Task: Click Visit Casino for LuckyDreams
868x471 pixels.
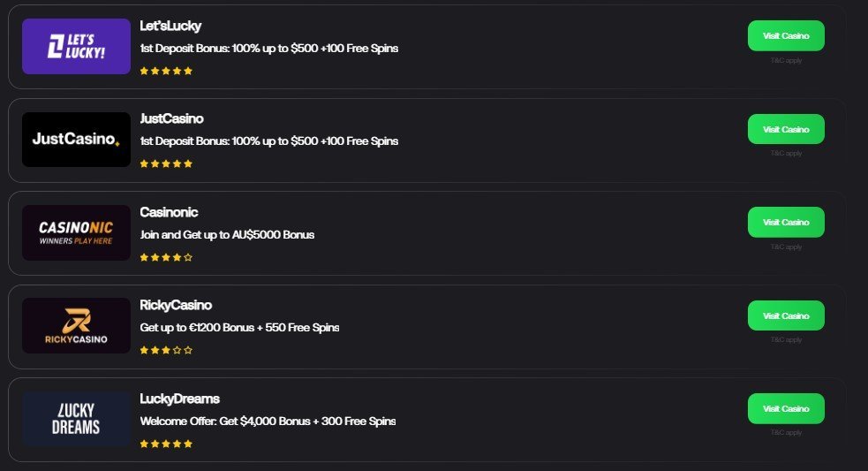Action: (786, 409)
